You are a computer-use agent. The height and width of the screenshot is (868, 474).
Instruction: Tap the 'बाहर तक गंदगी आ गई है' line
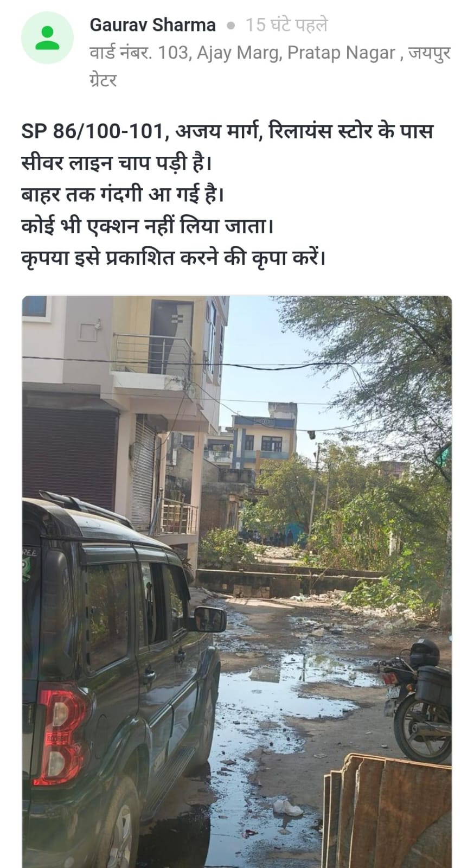pyautogui.click(x=123, y=194)
